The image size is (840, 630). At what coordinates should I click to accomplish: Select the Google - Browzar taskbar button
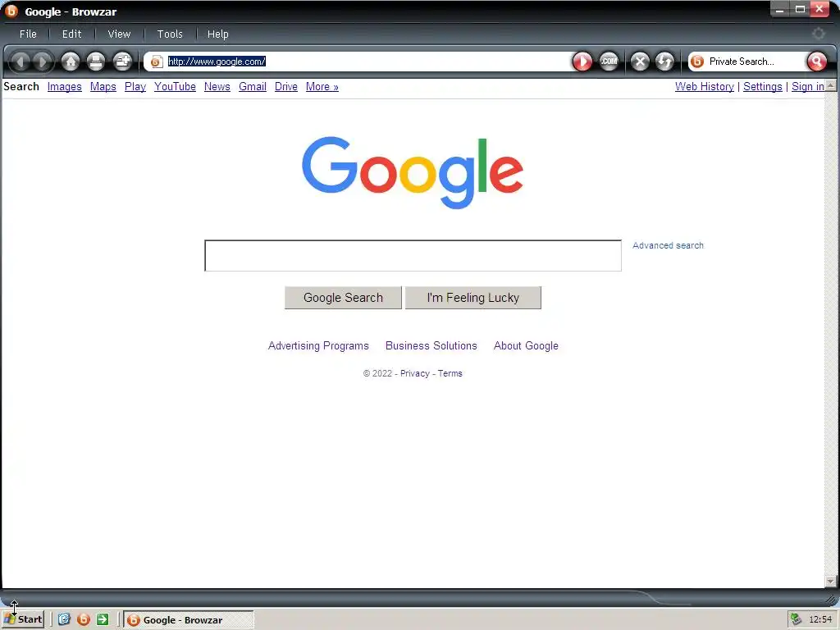189,620
